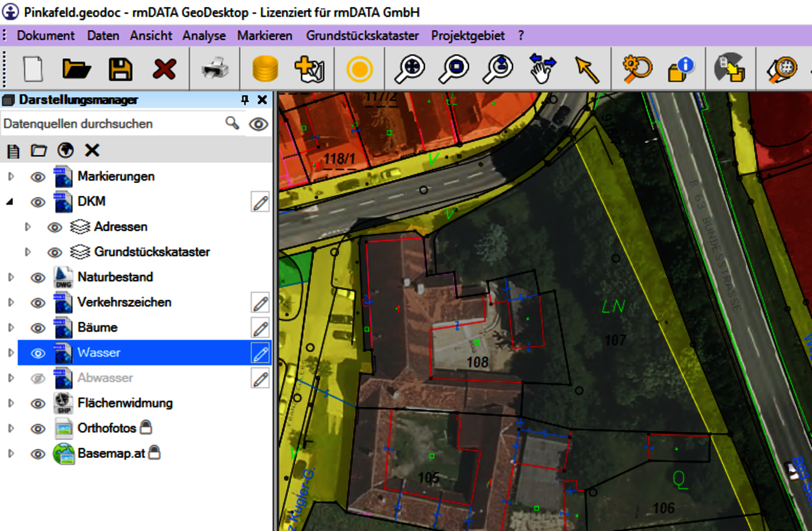Viewport: 812px width, 531px height.
Task: Click the edit pencil button for Verkehrszeichen
Action: (x=260, y=303)
